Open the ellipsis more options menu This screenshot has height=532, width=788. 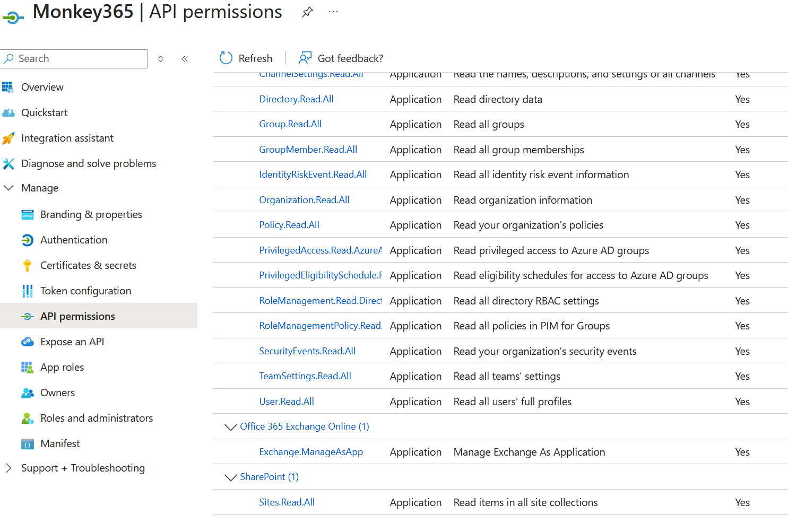[333, 12]
